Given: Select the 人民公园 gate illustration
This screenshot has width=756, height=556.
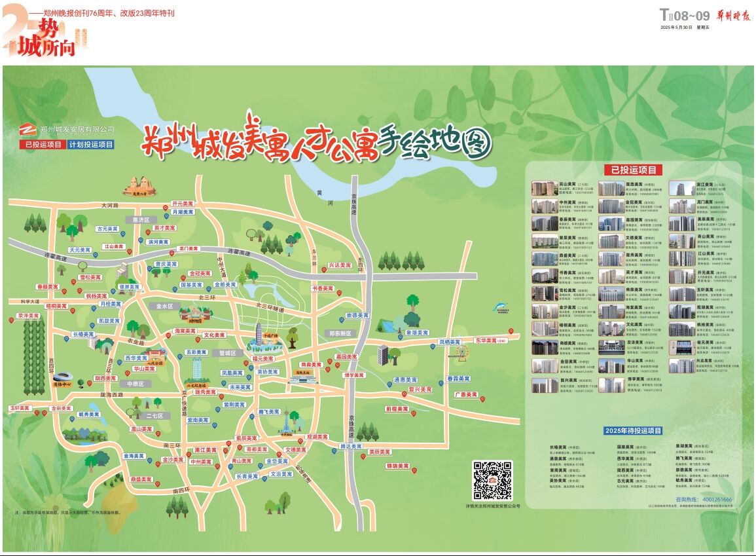Looking at the screenshot, I should point(155,358).
